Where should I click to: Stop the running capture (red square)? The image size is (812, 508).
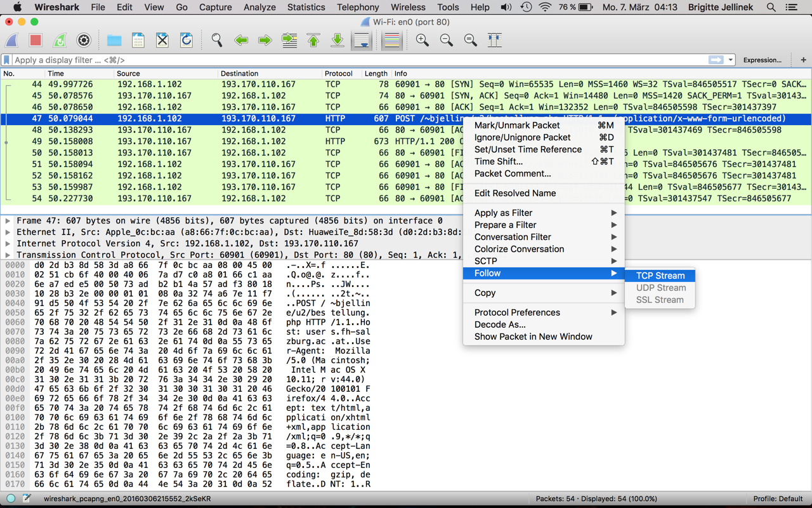[x=36, y=40]
